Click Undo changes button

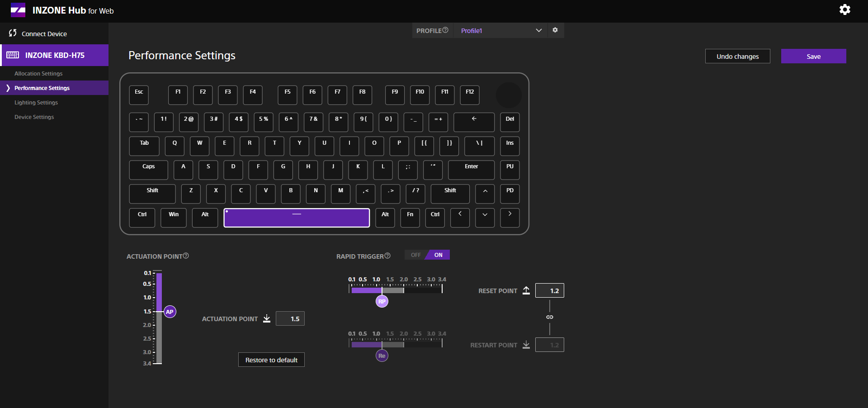tap(737, 56)
